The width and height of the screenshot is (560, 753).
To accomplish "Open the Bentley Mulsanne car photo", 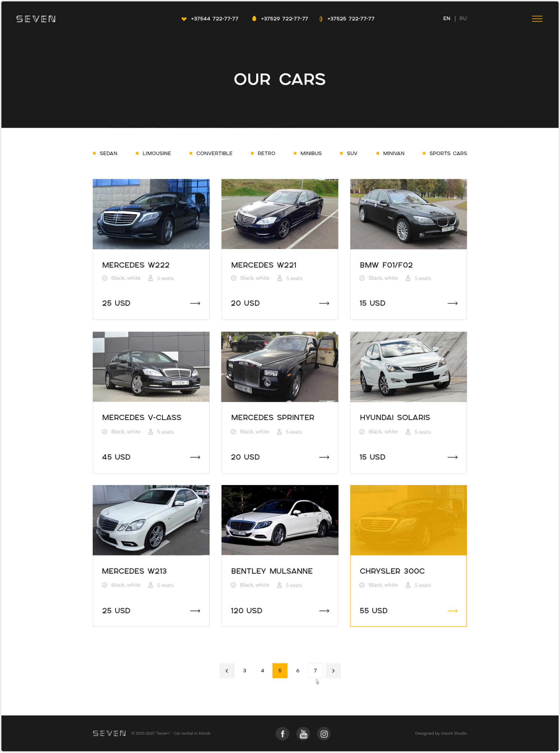I will click(280, 520).
